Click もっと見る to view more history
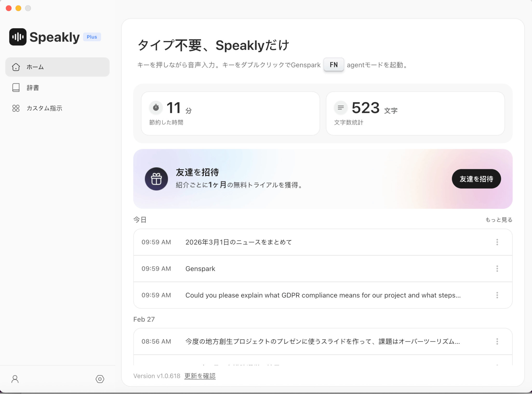 tap(498, 220)
